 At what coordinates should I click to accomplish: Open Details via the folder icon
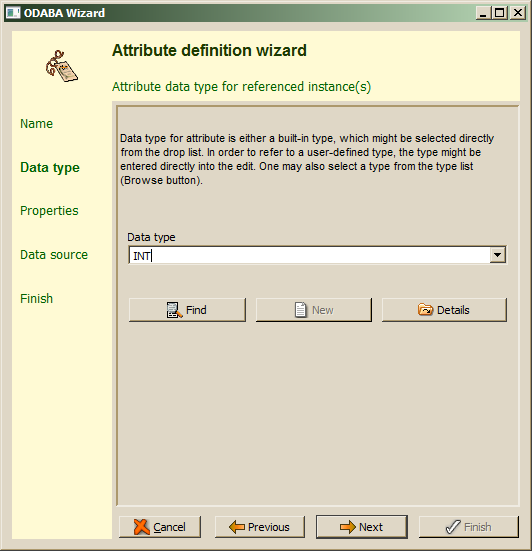pyautogui.click(x=425, y=310)
